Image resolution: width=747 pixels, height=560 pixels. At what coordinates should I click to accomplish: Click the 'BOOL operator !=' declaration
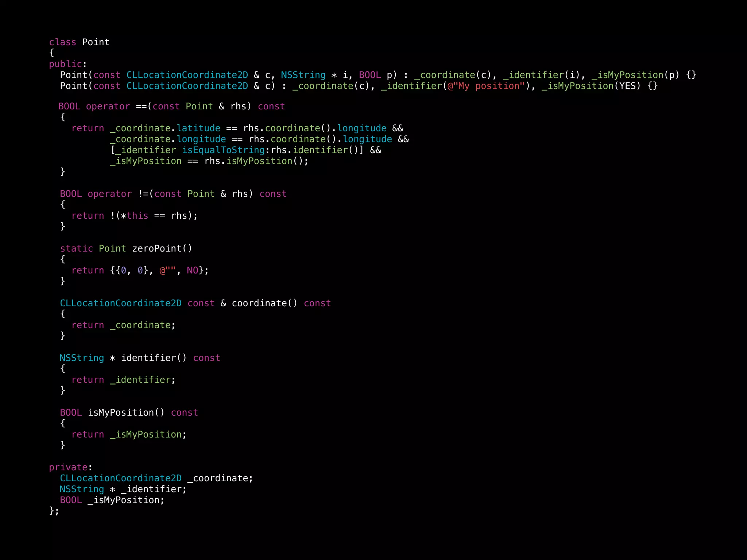tap(173, 194)
